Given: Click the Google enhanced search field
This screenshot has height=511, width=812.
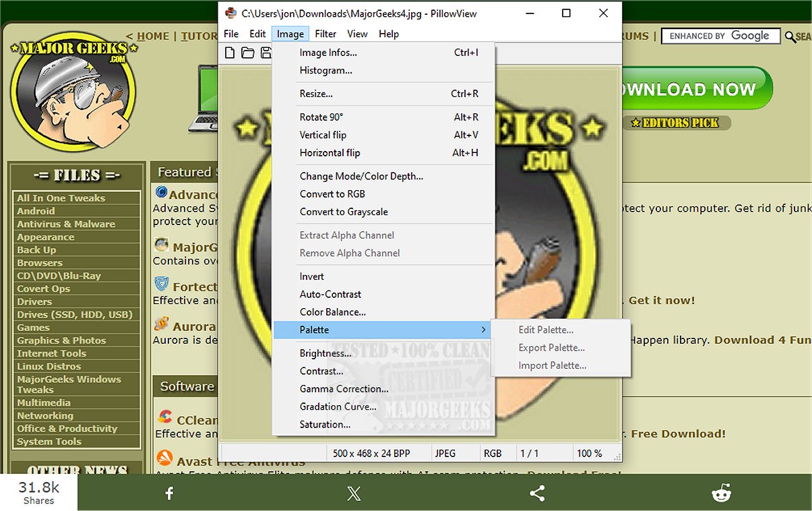Looking at the screenshot, I should (721, 36).
